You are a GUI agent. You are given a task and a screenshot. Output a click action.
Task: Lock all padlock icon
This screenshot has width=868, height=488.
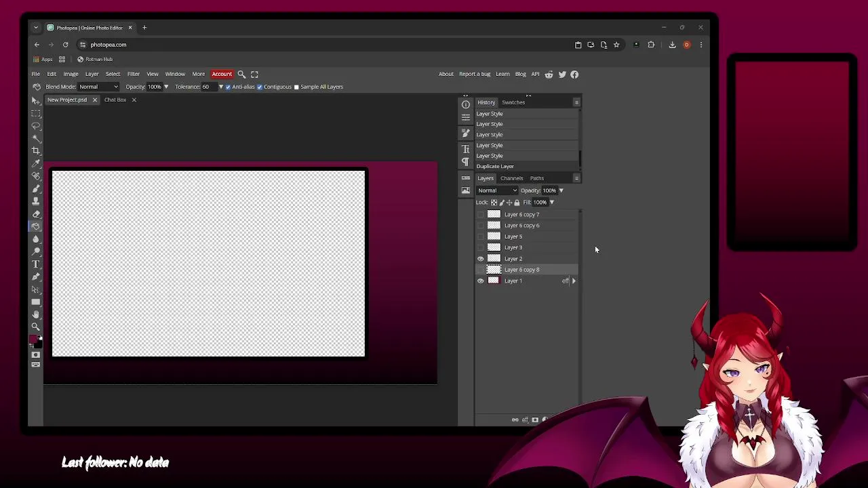click(x=517, y=203)
